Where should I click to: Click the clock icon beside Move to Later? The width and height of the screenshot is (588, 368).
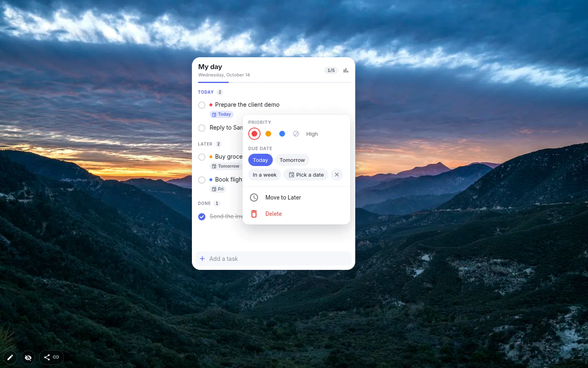point(254,197)
